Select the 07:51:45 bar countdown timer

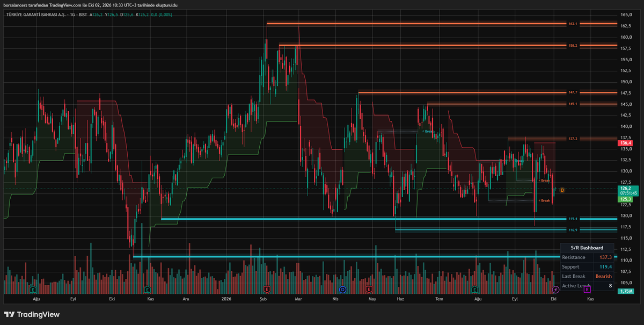pyautogui.click(x=628, y=193)
